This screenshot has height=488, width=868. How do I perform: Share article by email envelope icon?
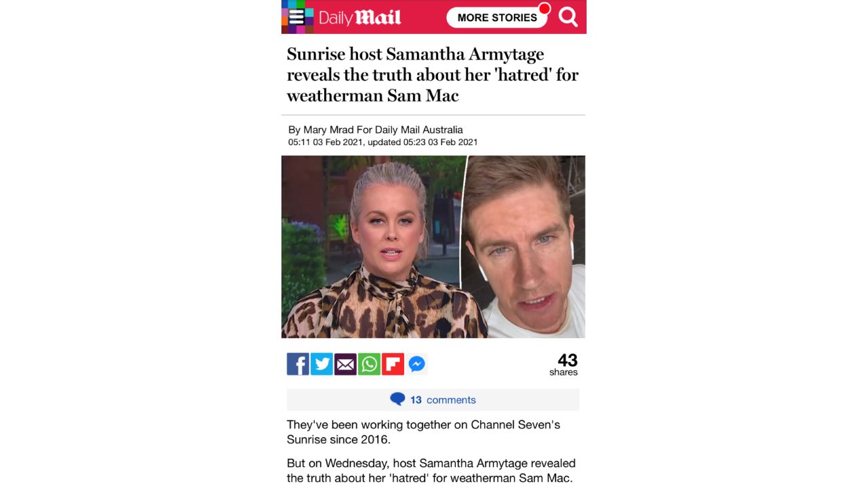(x=345, y=364)
